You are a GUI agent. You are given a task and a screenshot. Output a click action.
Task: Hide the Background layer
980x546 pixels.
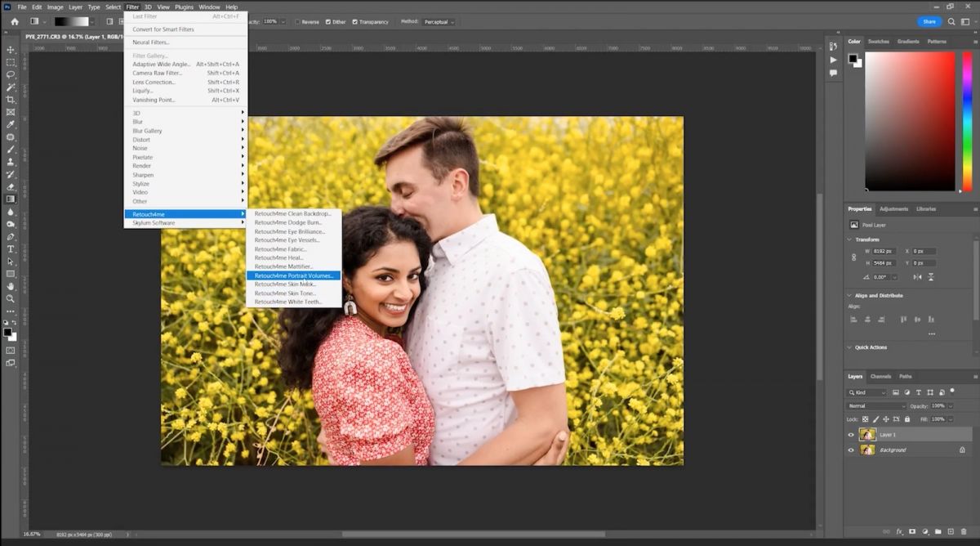point(850,449)
